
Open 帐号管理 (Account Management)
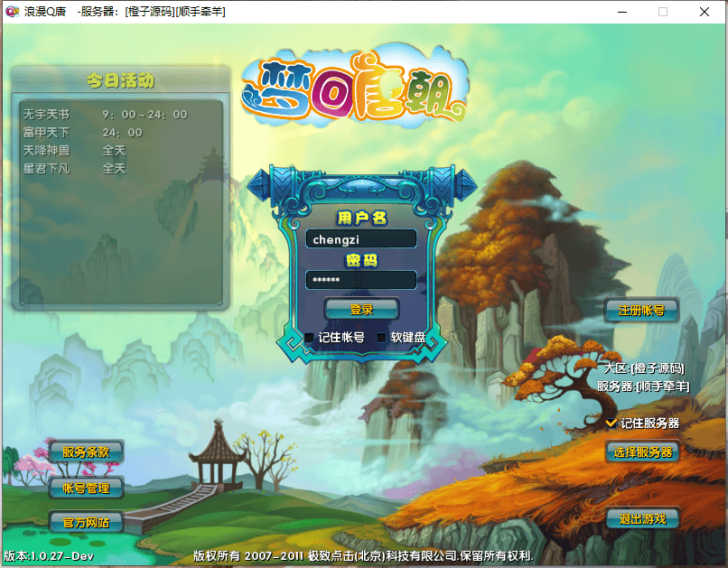click(x=86, y=488)
